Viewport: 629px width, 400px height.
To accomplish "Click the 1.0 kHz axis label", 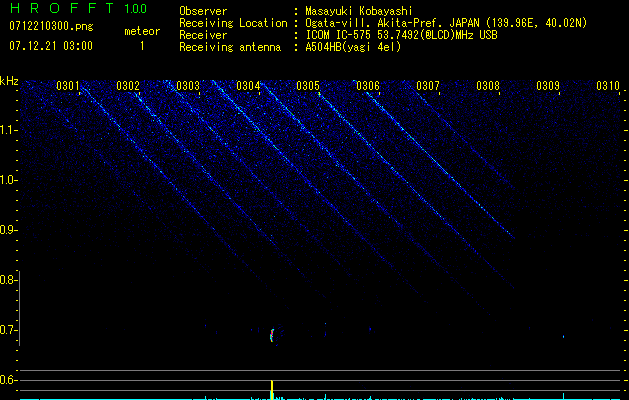I will 8,180.
